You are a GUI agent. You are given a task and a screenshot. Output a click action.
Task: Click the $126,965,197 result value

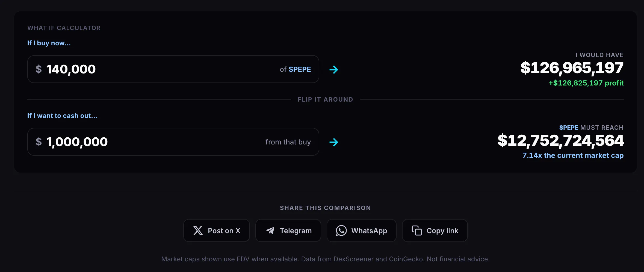point(572,68)
